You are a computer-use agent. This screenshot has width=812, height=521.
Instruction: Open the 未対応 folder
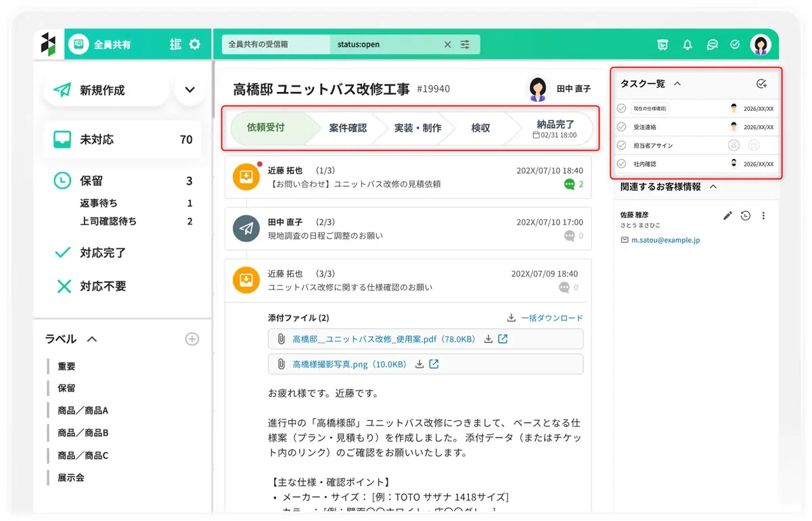pos(123,139)
